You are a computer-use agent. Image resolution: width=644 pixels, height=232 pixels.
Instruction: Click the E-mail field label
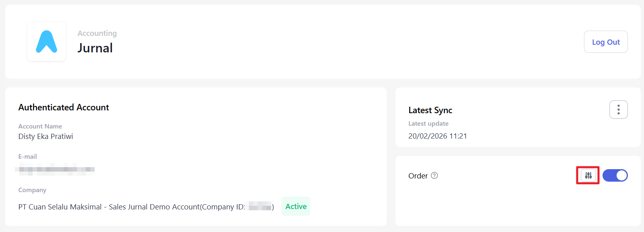(x=27, y=156)
